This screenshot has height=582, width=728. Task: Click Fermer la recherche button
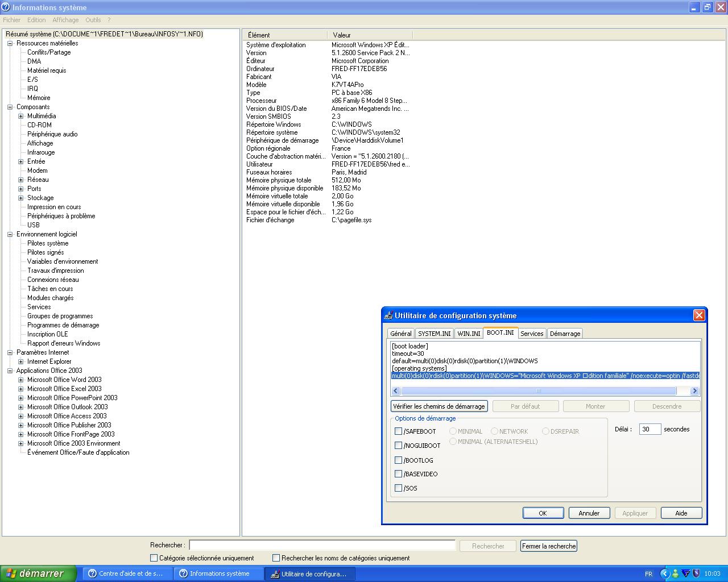coord(549,546)
